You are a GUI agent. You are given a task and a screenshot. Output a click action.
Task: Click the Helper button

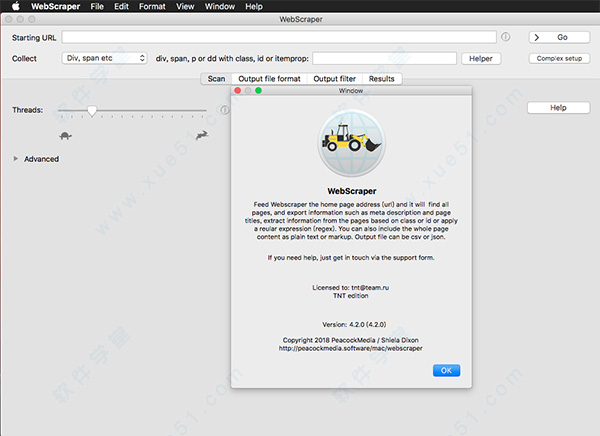tap(481, 59)
